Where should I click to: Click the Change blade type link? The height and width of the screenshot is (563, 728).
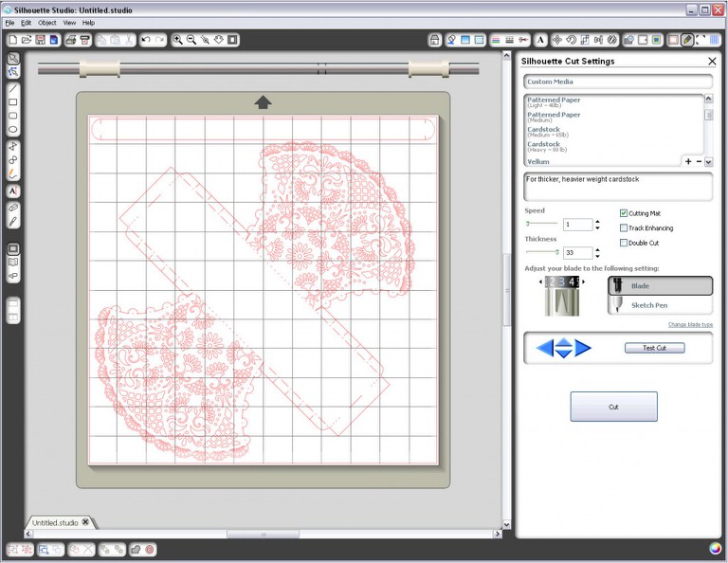[x=690, y=324]
